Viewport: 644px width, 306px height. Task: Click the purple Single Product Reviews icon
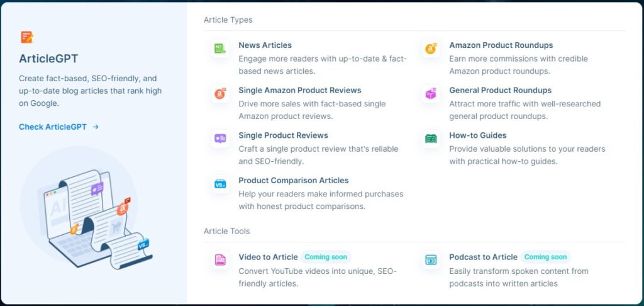[220, 139]
